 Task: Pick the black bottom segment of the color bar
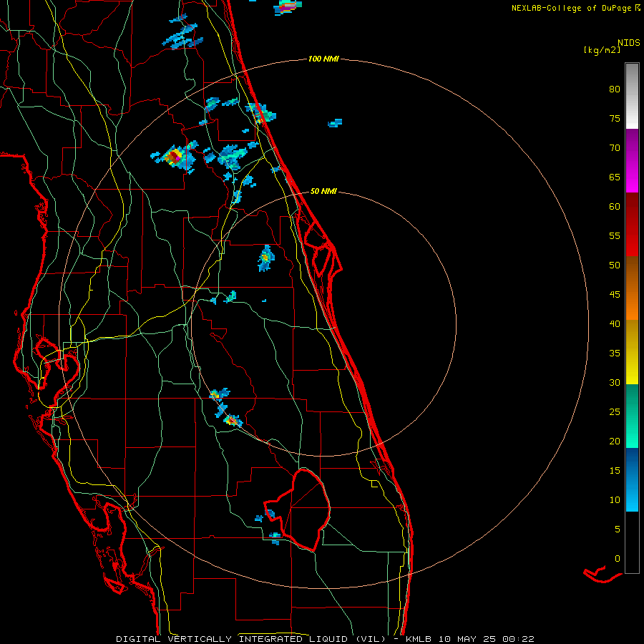pos(632,542)
